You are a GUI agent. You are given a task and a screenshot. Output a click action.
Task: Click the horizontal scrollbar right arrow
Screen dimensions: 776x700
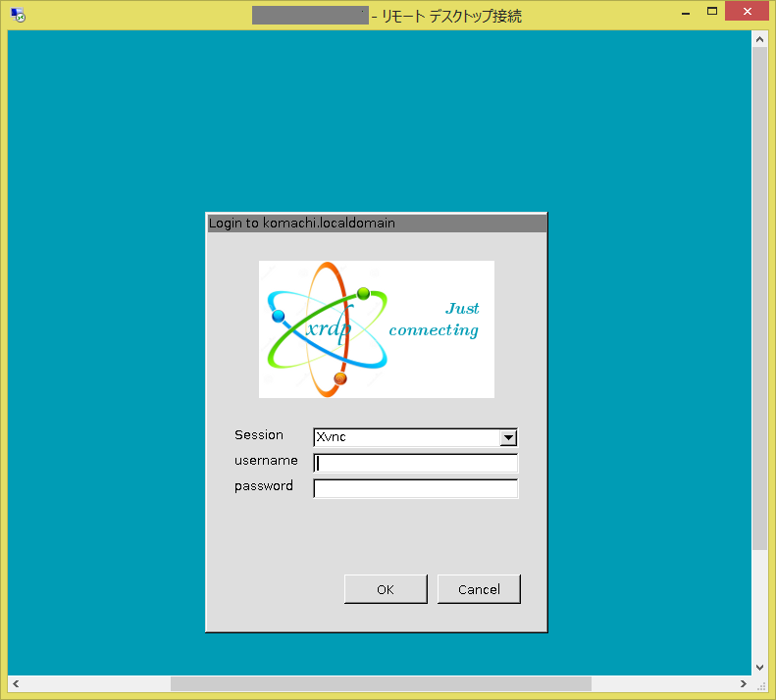tap(744, 683)
